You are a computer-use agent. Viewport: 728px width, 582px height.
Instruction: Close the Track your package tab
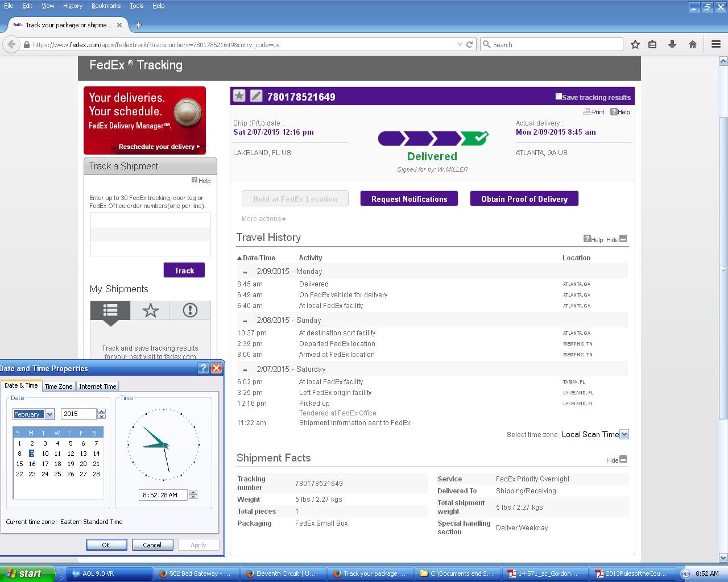coord(119,25)
